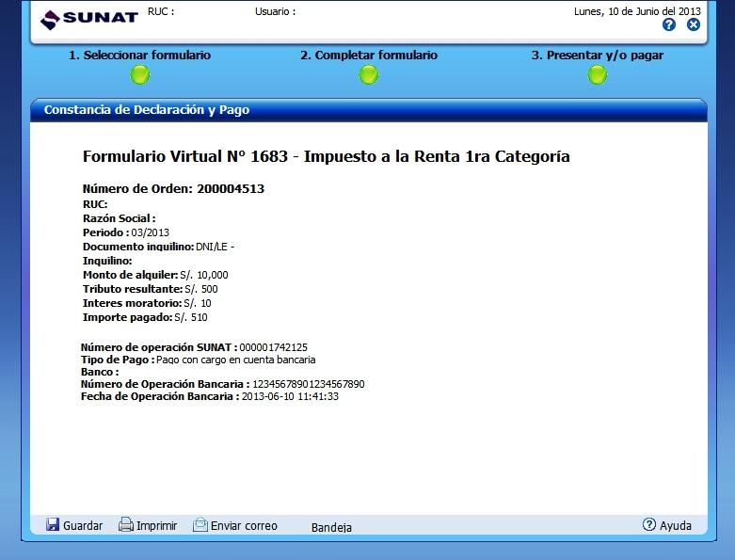
Task: Open Ayuda help text link
Action: point(676,526)
